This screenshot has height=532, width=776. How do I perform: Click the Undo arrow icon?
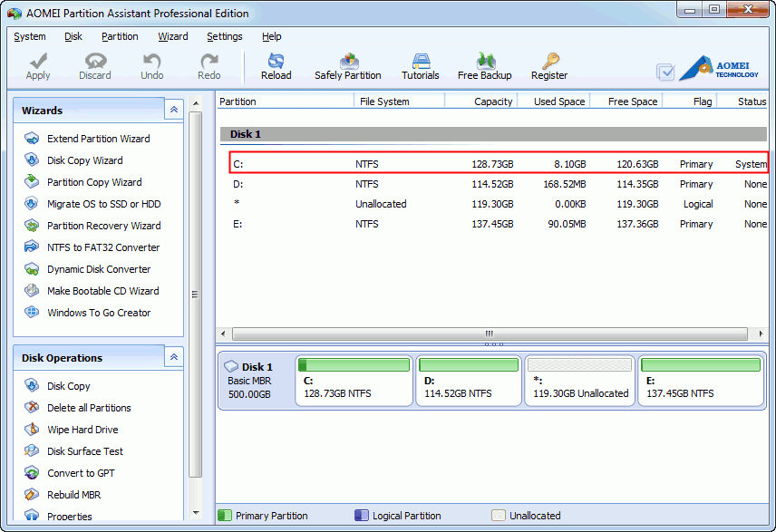(x=151, y=61)
